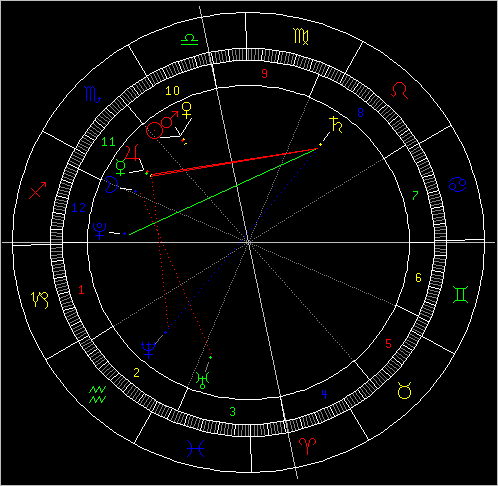The width and height of the screenshot is (498, 486).
Task: Click the green Uranus glyph
Action: click(202, 380)
